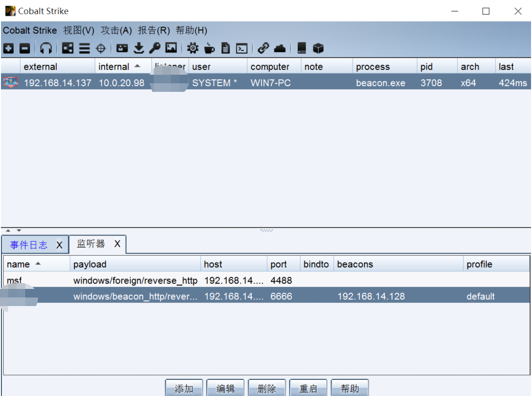Click the chain link Host File icon
Screen dimensions: 532x396
pyautogui.click(x=263, y=48)
